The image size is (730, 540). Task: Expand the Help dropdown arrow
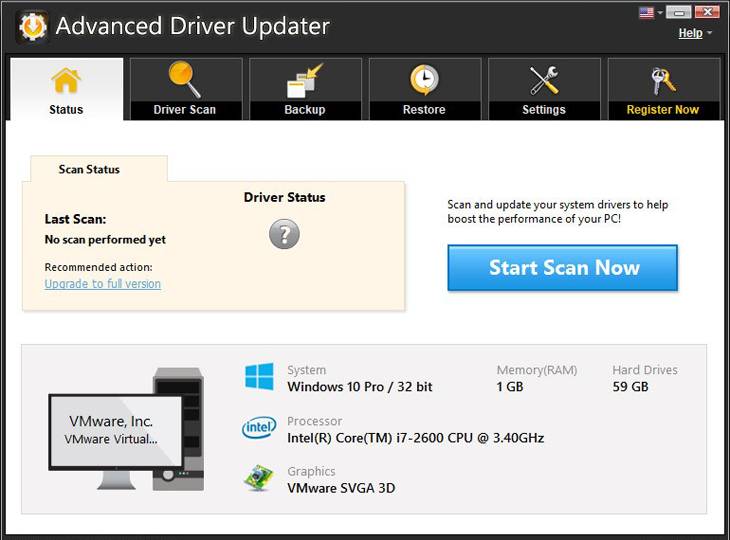(710, 33)
